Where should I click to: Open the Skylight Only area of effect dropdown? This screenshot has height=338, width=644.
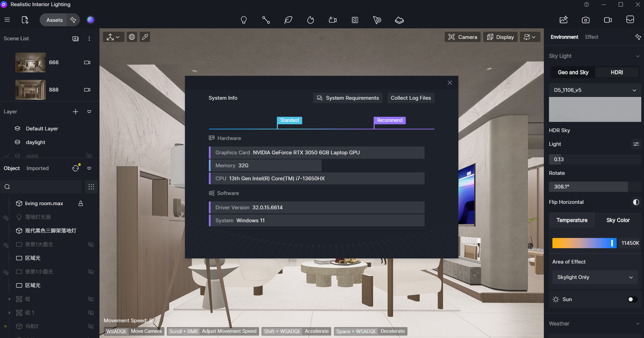coord(594,277)
